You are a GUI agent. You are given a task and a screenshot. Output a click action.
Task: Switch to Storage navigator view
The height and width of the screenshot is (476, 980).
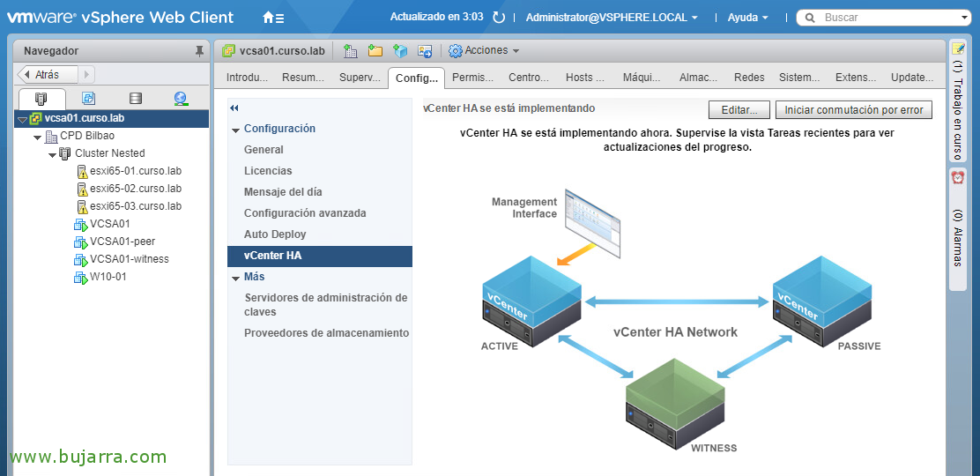(135, 98)
